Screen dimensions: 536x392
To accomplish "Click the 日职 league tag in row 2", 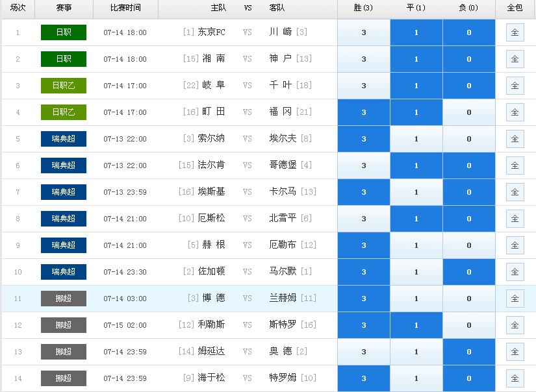I will tap(64, 59).
